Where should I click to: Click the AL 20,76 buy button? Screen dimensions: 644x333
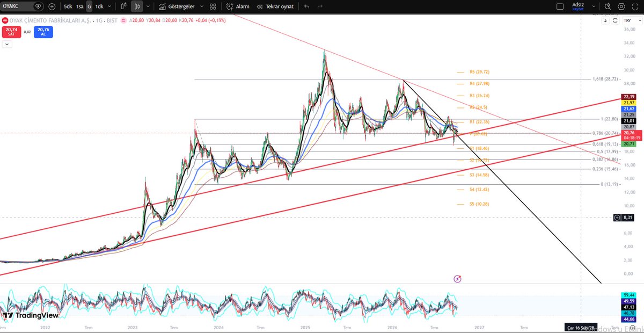click(43, 32)
